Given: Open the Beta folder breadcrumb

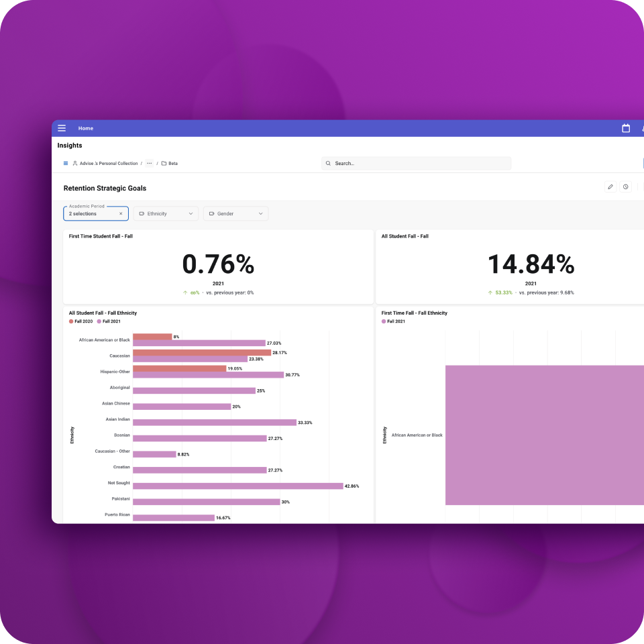Looking at the screenshot, I should (170, 164).
